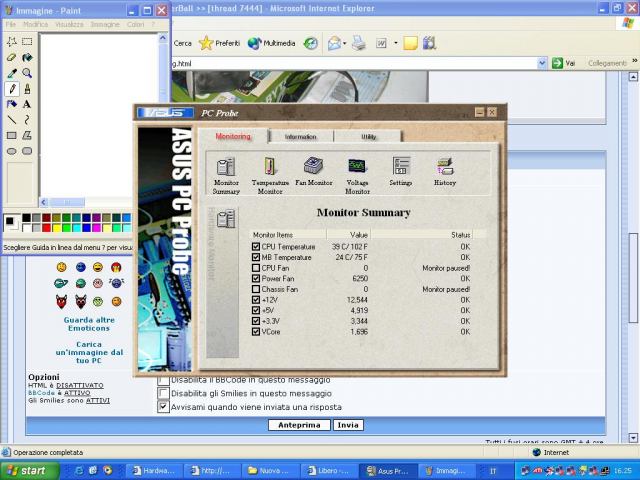Enable Chassis Fan monitoring checkbox
The height and width of the screenshot is (480, 640).
pos(256,289)
